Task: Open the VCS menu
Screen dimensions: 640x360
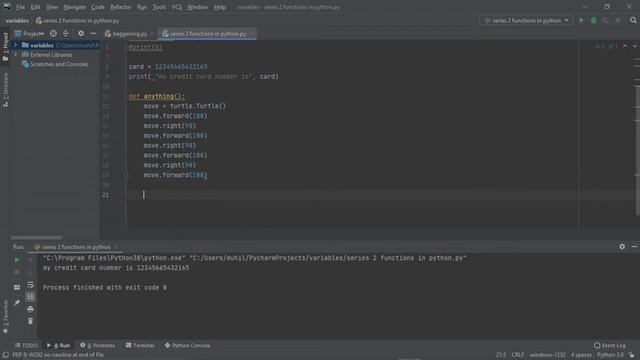Action: [x=177, y=7]
